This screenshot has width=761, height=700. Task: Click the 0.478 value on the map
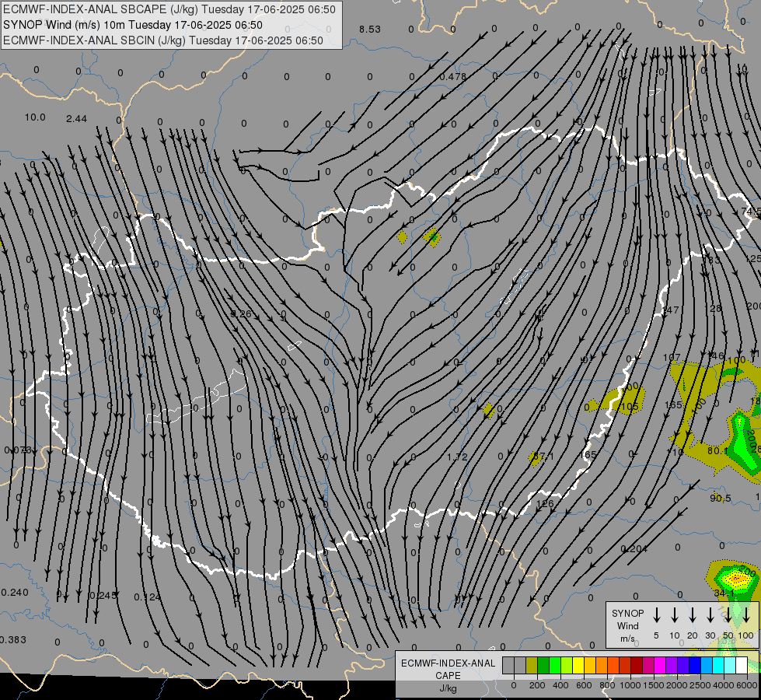coord(453,76)
